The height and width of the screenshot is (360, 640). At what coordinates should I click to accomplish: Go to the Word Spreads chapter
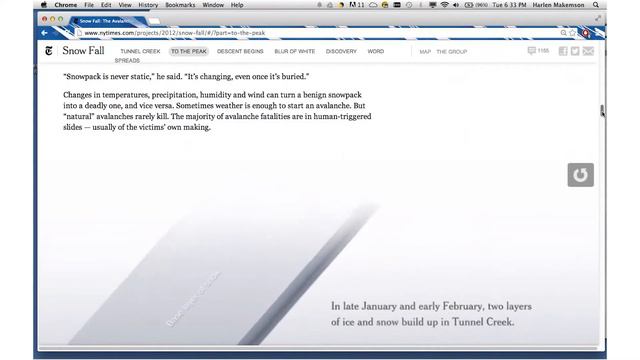376,51
